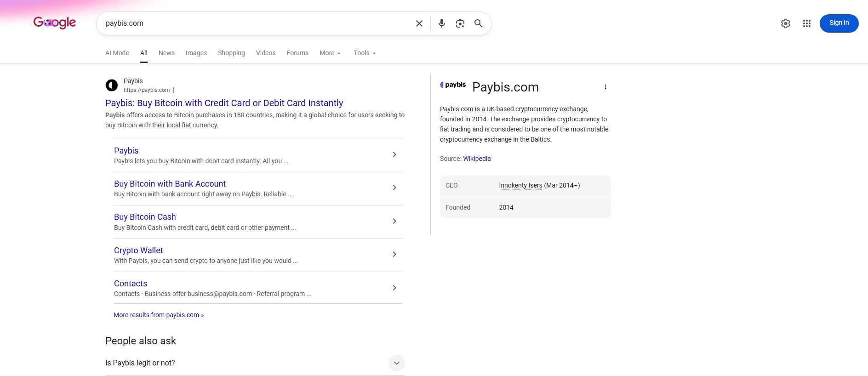The height and width of the screenshot is (376, 868).
Task: Open the Tools dropdown
Action: tap(365, 53)
